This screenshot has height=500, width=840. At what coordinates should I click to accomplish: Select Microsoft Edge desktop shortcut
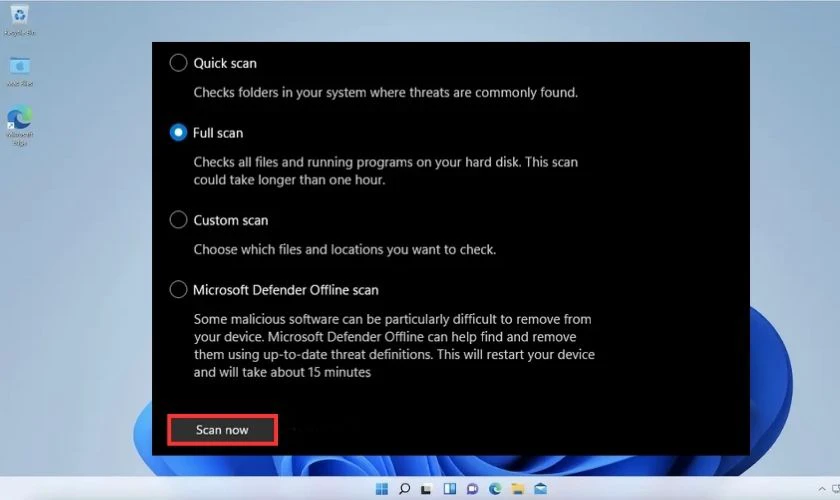tap(20, 126)
